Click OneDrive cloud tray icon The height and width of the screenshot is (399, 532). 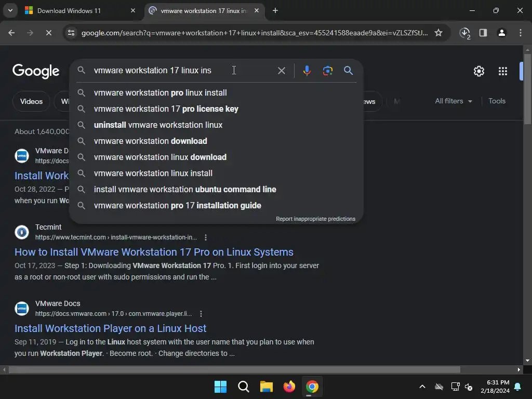[x=439, y=387]
